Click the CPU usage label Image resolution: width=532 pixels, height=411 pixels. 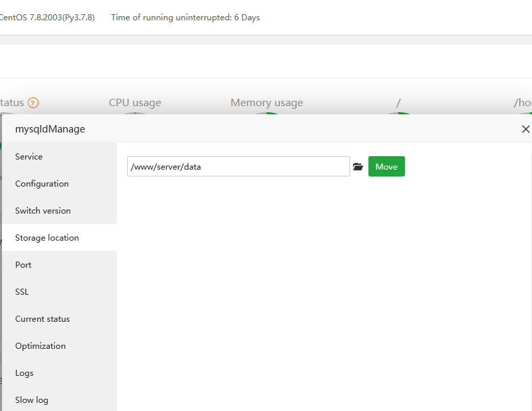pos(135,103)
